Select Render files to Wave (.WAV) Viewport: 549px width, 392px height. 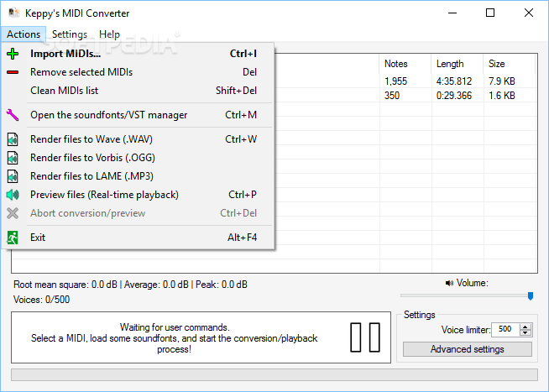tap(139, 139)
